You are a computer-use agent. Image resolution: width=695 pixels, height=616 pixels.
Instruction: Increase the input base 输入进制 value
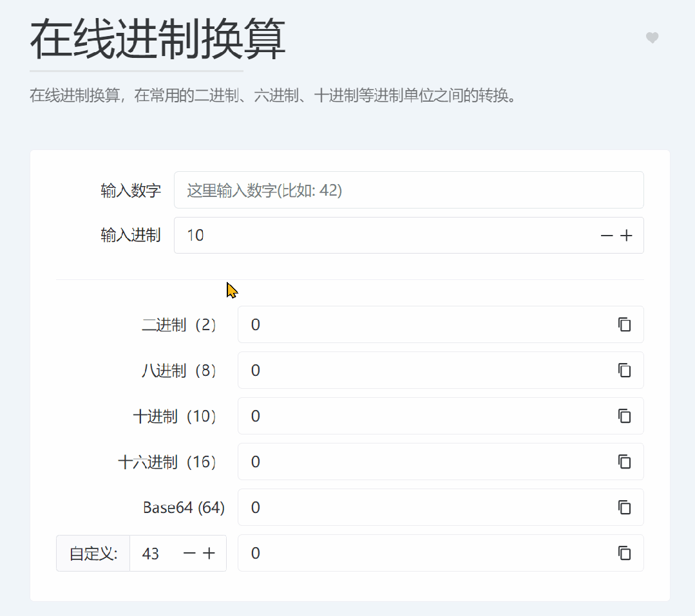(626, 236)
